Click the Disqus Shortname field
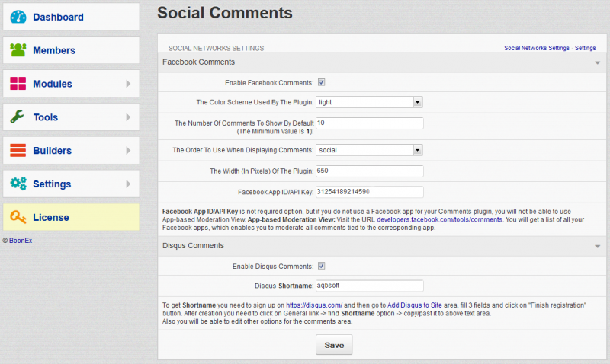 tap(370, 286)
